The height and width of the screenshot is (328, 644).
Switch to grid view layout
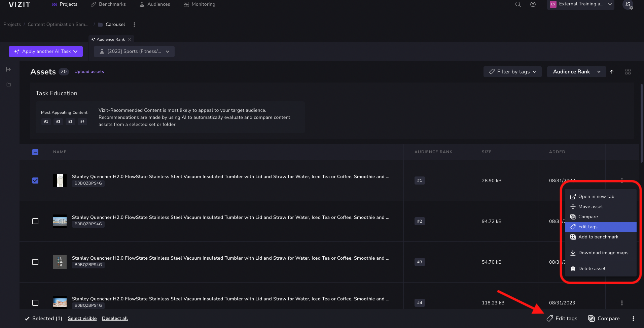[x=628, y=72]
